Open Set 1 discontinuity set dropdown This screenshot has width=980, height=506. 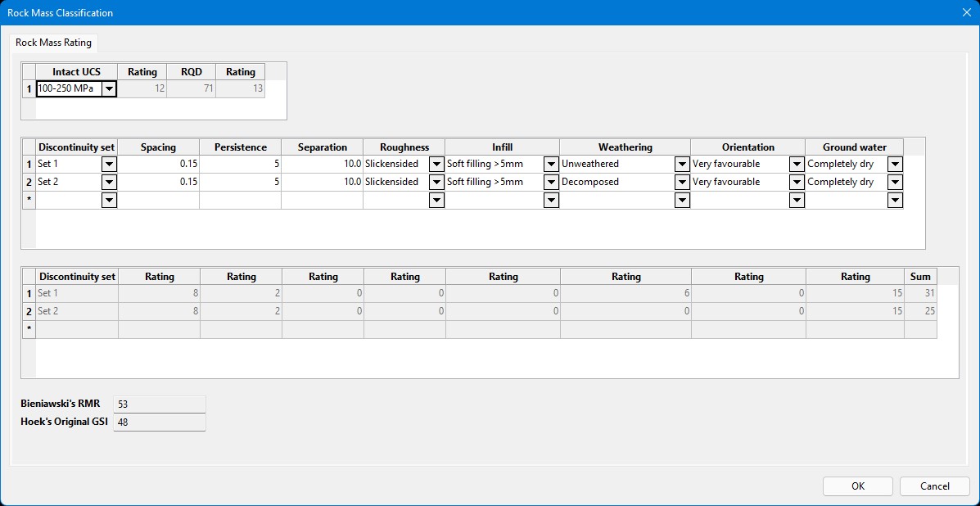[x=109, y=164]
